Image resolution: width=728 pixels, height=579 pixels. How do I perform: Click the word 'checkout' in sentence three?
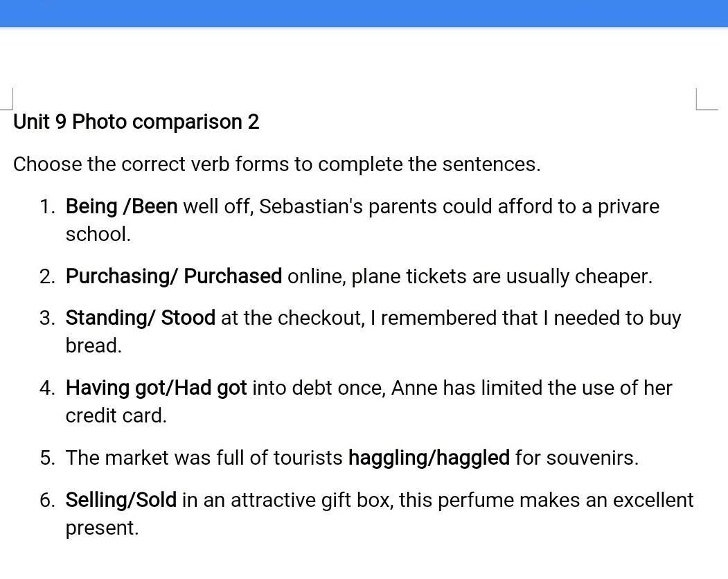coord(321,318)
